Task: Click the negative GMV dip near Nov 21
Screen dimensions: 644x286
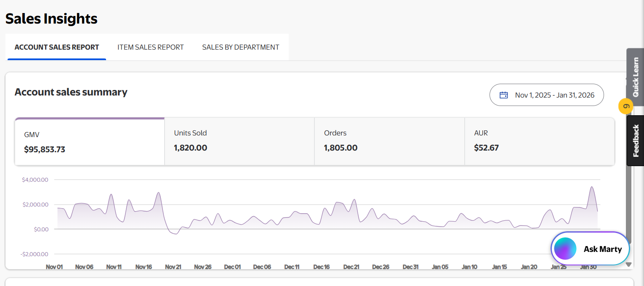Action: 176,233
